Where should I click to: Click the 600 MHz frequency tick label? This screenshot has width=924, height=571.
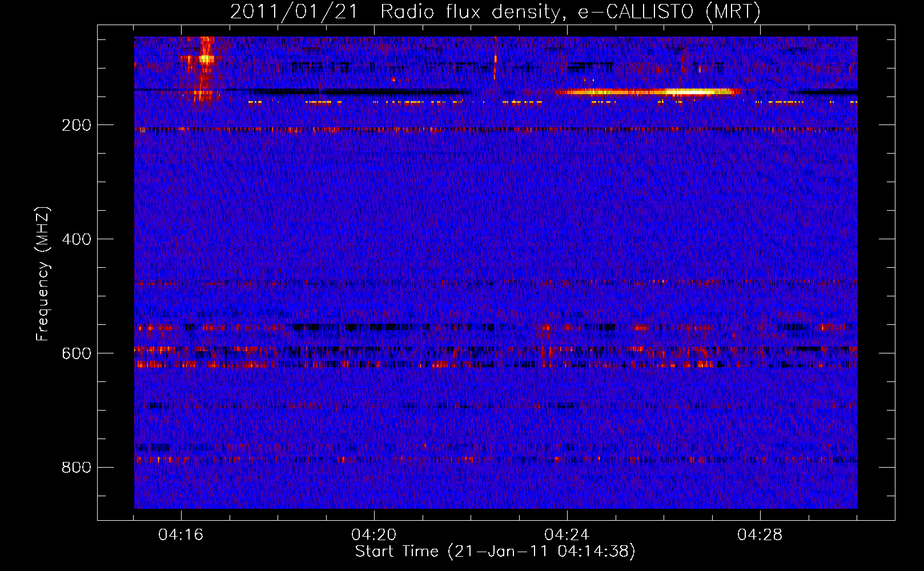pyautogui.click(x=77, y=353)
